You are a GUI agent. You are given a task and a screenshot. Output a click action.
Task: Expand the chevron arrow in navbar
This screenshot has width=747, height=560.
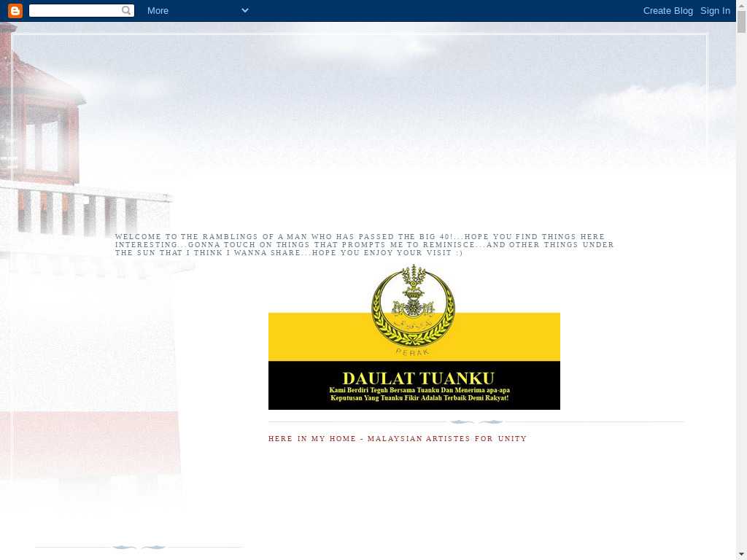point(244,10)
